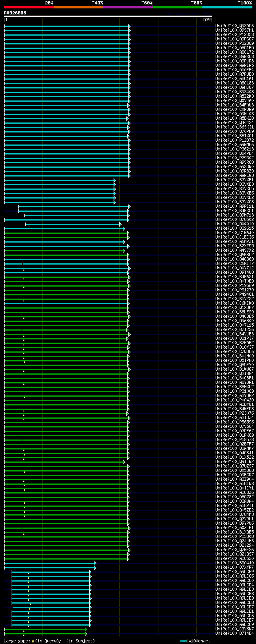Select the UniRef100_C3V6N7 label
This screenshot has width=256, height=644.
[x=234, y=629]
